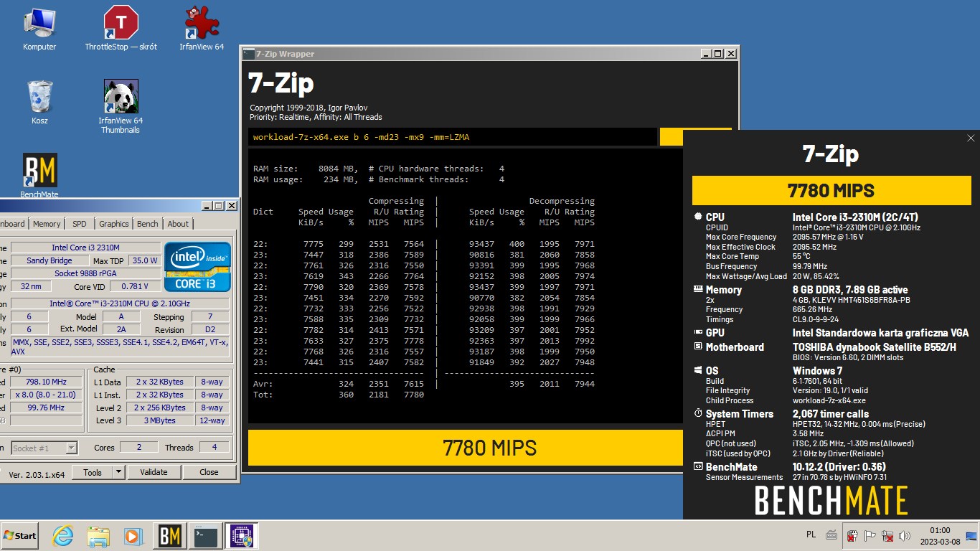This screenshot has width=980, height=551.
Task: Switch to the About tab in CPU-Z
Action: (178, 224)
